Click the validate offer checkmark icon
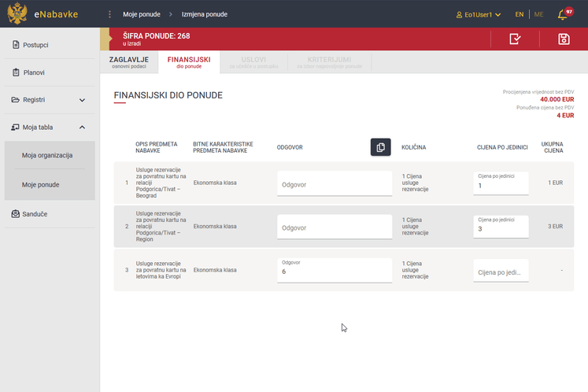588x392 pixels. click(515, 39)
